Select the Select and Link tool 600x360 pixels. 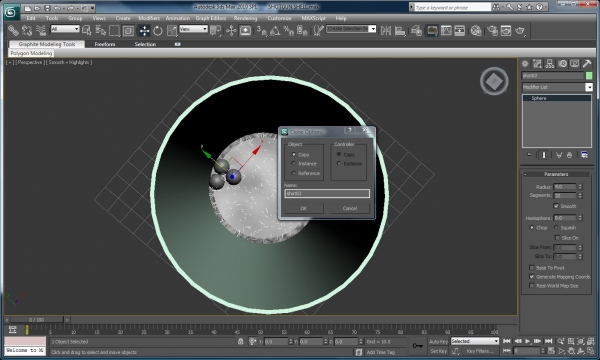[13, 31]
